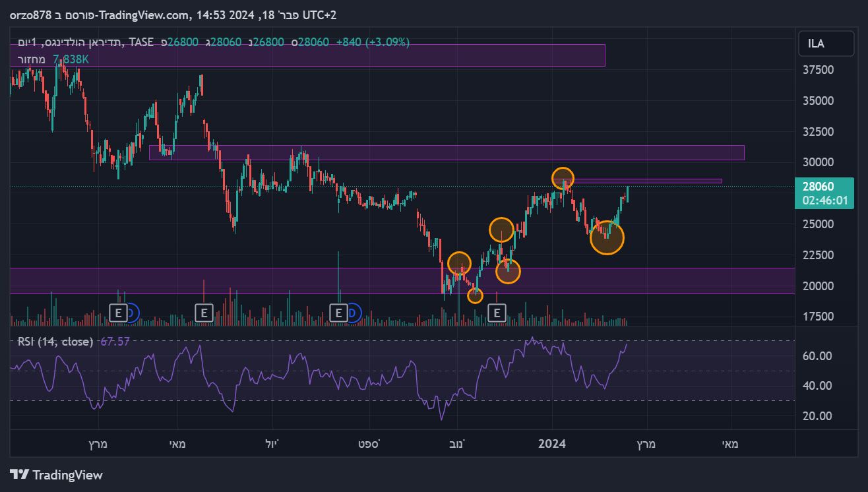
Task: Select the smallest orange circle drawing below the candles
Action: tap(475, 295)
